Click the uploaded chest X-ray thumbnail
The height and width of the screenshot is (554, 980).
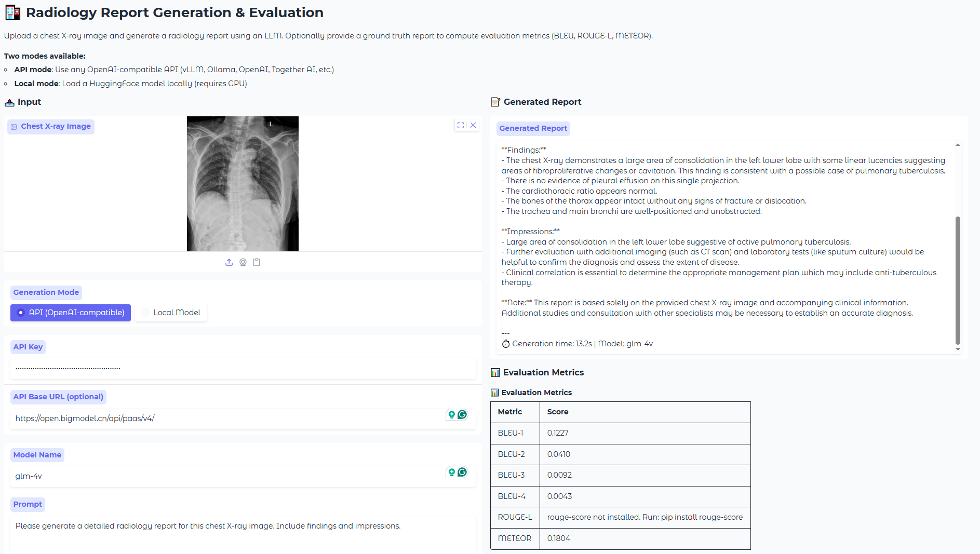(243, 184)
